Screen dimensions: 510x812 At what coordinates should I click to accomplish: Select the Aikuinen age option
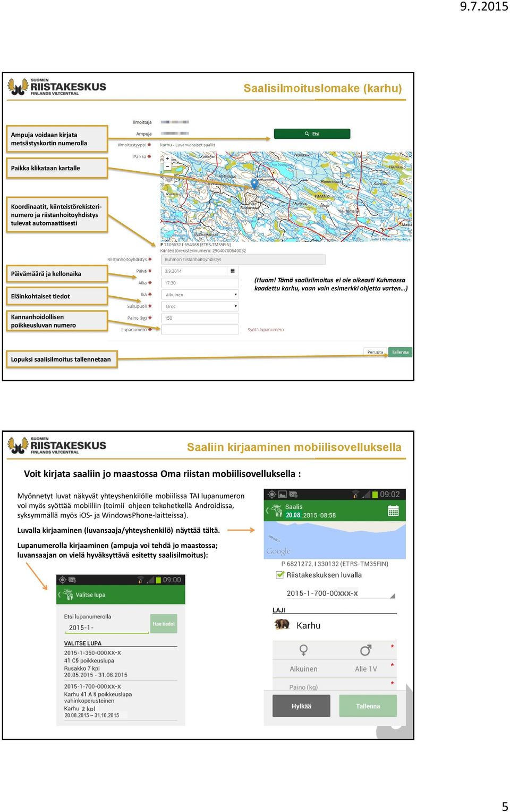tap(303, 669)
